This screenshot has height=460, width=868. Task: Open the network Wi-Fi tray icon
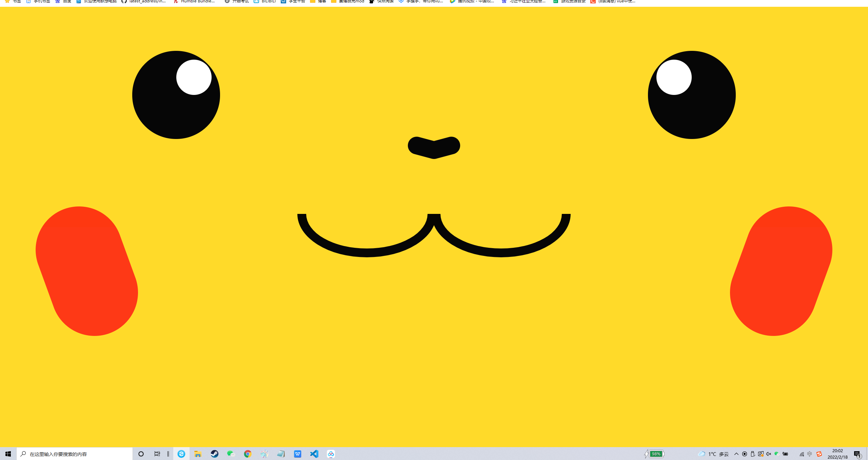pos(802,454)
